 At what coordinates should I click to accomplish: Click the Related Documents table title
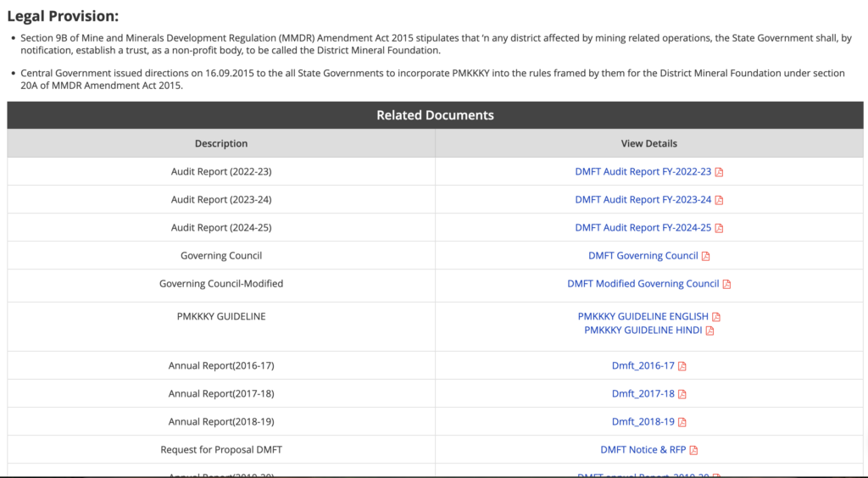pyautogui.click(x=435, y=115)
